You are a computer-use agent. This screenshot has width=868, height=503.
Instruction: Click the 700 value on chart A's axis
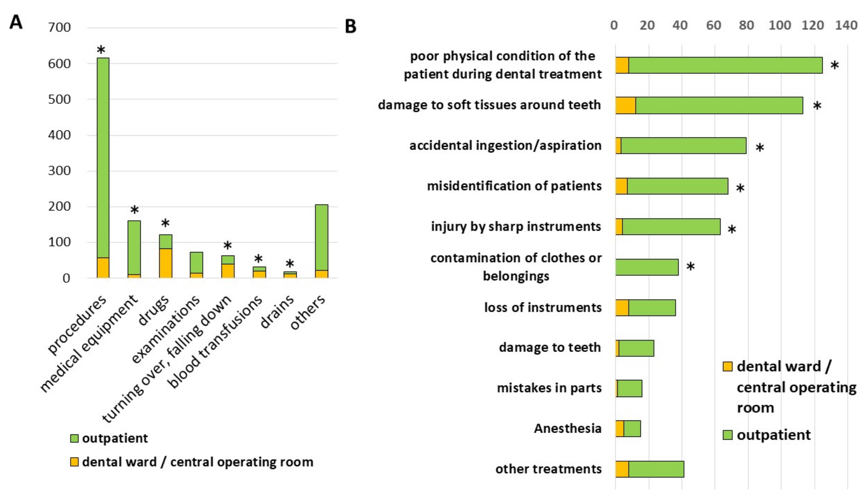[59, 27]
